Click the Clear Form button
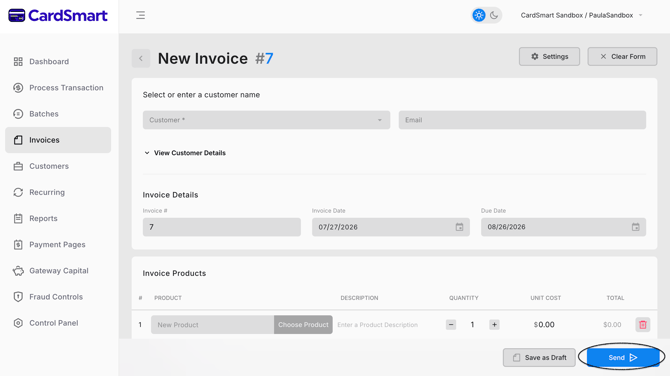 (x=622, y=56)
